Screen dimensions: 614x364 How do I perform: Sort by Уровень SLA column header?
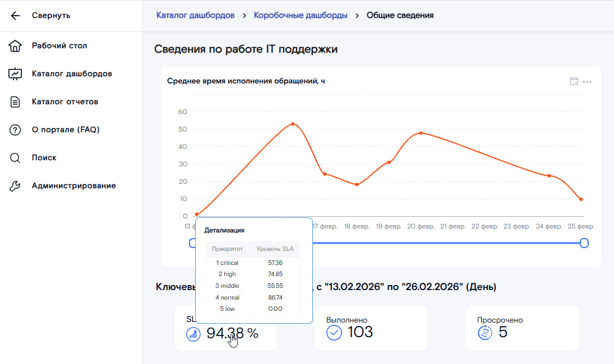coord(275,249)
